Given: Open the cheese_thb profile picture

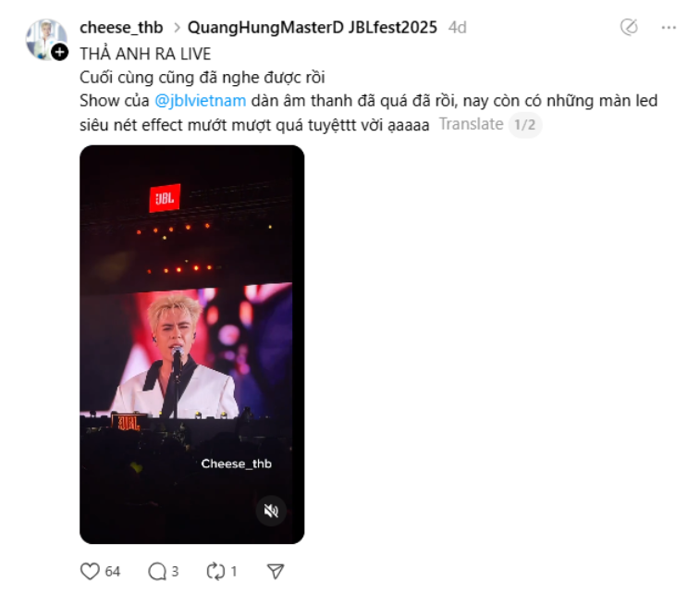Looking at the screenshot, I should pos(46,39).
